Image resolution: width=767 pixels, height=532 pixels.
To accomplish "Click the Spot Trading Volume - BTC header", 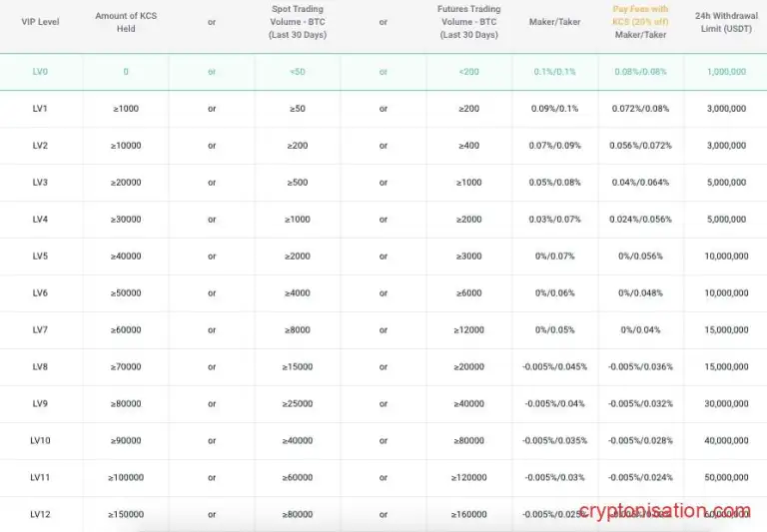I will 298,22.
